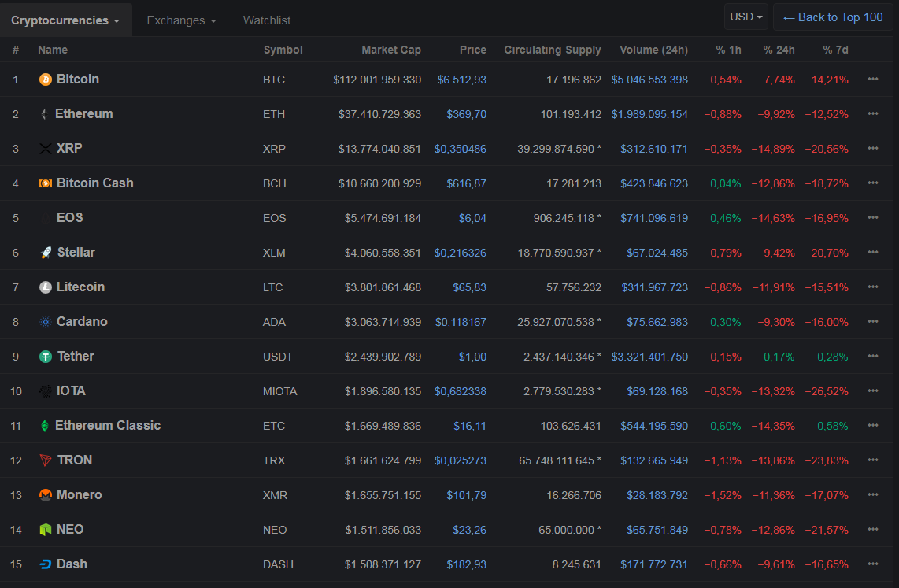
Task: Click the Tether logo icon
Action: tap(46, 357)
